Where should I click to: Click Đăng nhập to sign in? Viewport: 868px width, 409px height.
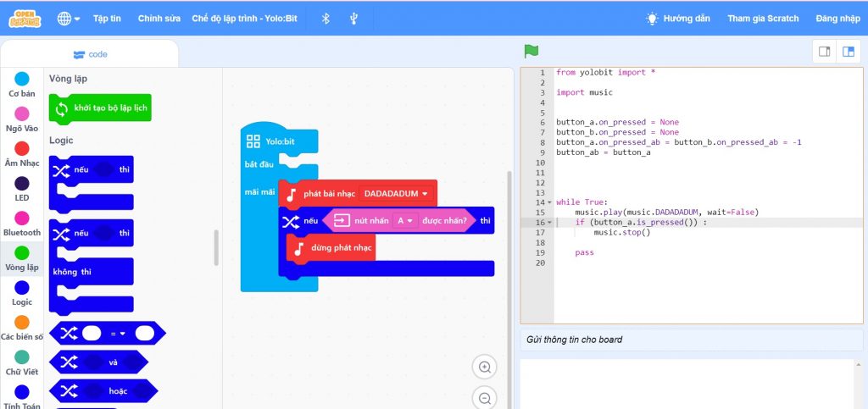point(837,19)
